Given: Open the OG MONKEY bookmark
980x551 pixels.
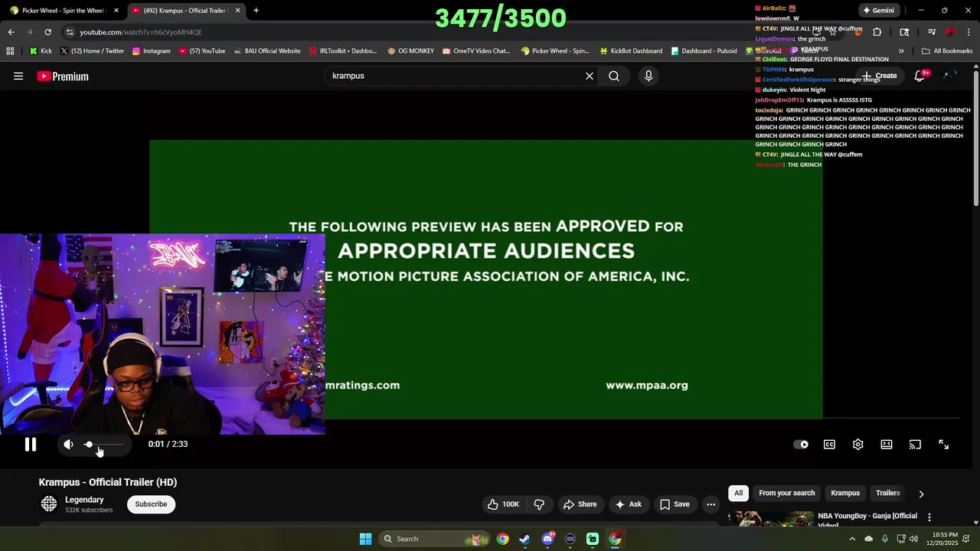Looking at the screenshot, I should click(x=410, y=51).
